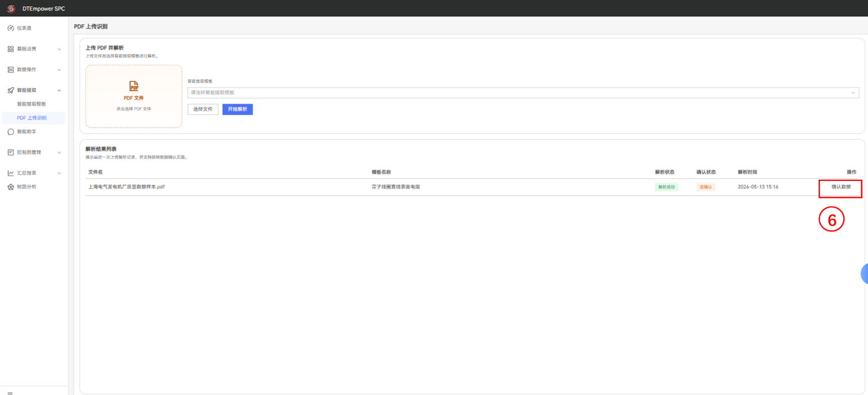The width and height of the screenshot is (868, 395).
Task: Collapse the 智能提取 submenu chevron
Action: (x=60, y=90)
